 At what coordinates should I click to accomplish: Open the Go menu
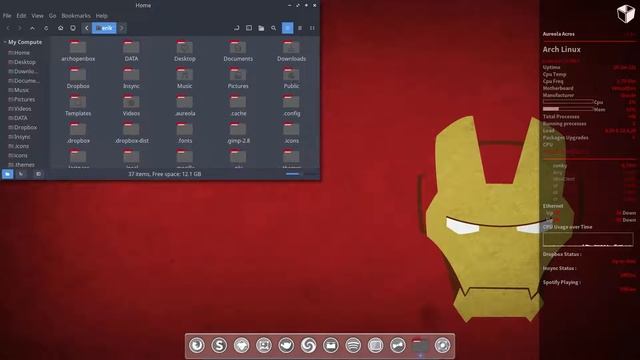[52, 16]
